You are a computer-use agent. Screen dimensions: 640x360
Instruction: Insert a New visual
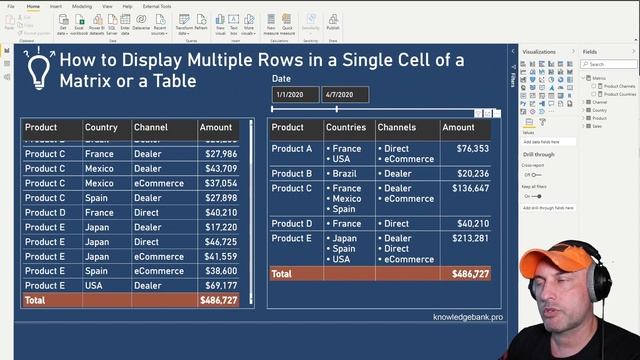point(220,24)
